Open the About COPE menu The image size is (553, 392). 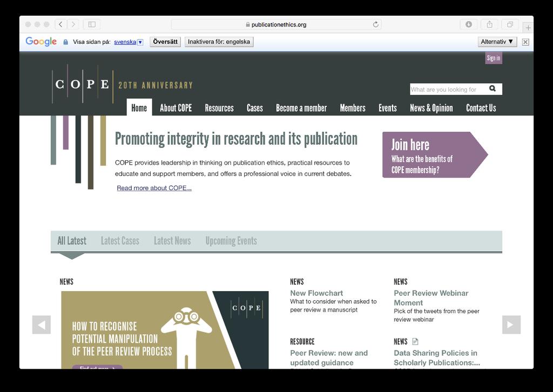(x=176, y=108)
